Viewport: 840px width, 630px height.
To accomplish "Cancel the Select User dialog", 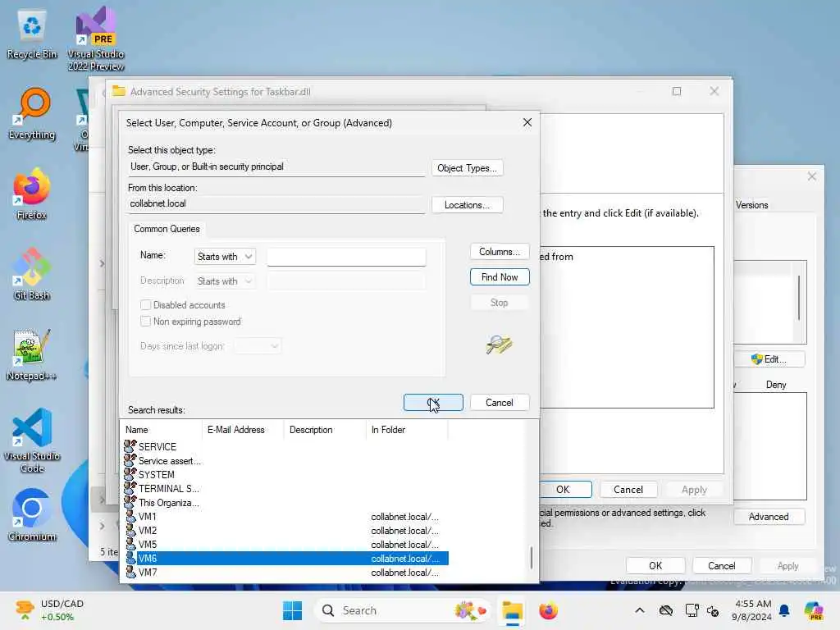I will (500, 403).
